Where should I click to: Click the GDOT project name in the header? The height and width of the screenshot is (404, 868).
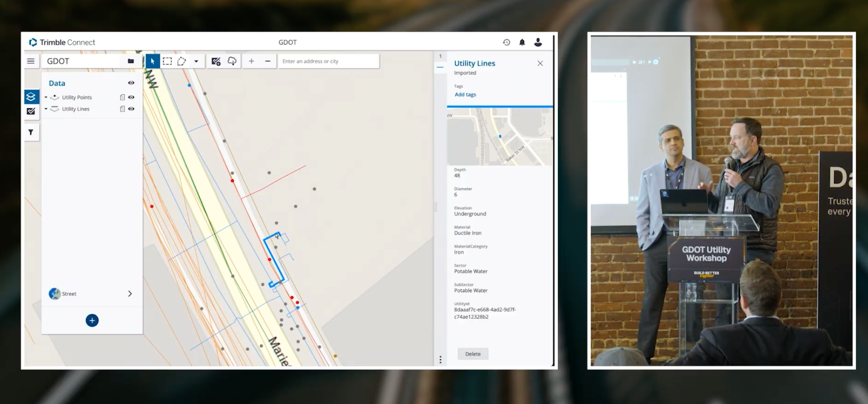coord(288,42)
